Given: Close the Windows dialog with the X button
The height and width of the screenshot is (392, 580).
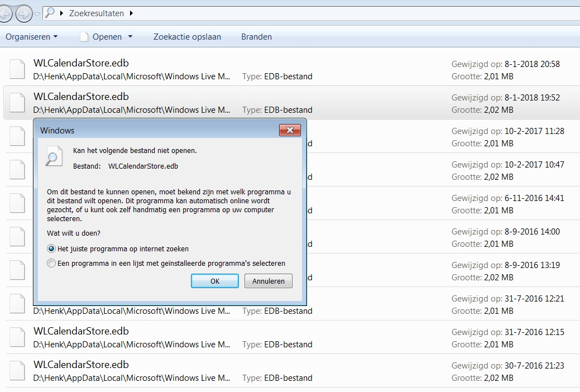Looking at the screenshot, I should click(290, 130).
